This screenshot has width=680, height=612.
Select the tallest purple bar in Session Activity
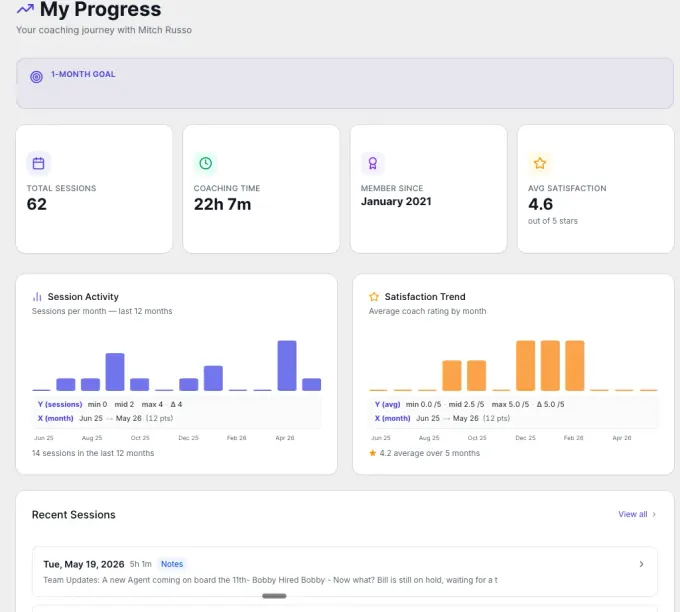click(x=287, y=366)
